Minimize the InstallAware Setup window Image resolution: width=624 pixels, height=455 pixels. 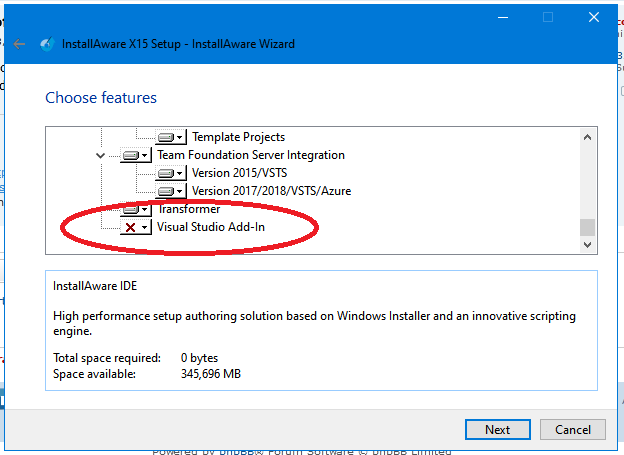click(503, 18)
